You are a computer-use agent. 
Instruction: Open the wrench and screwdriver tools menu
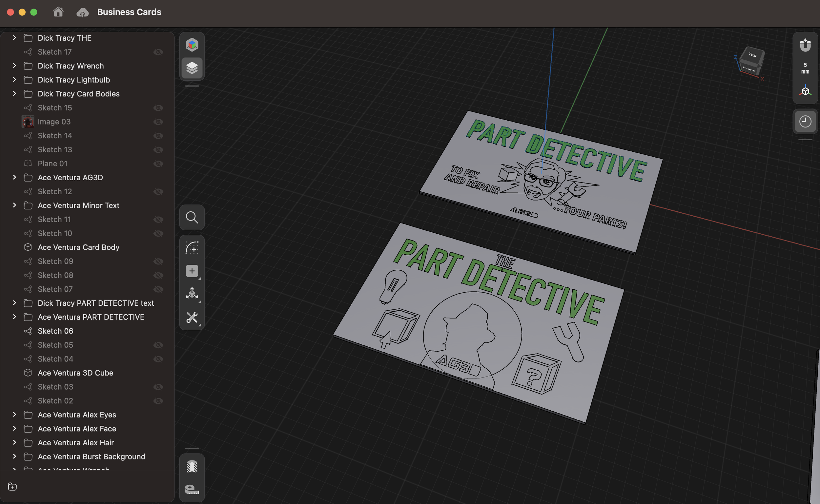[x=192, y=317]
